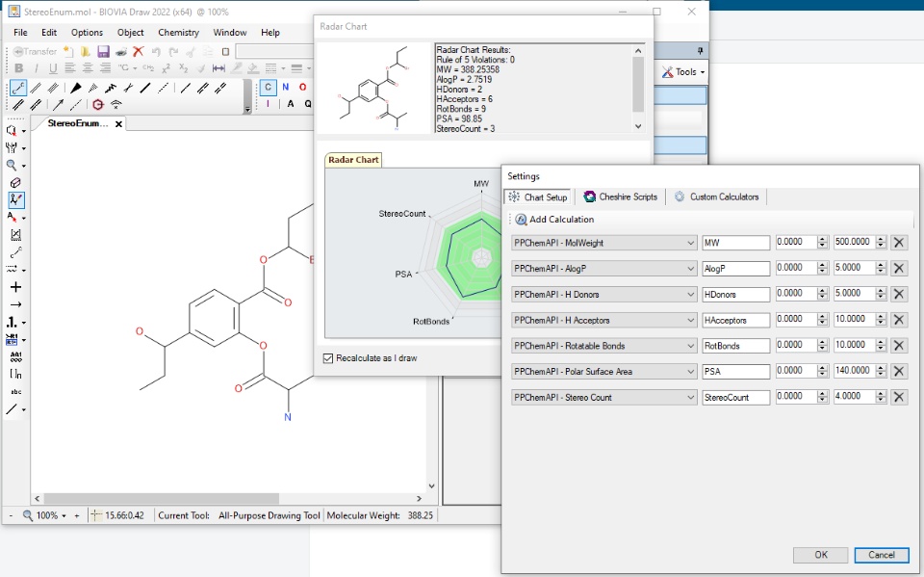
Task: Open the Window menu
Action: (x=230, y=33)
